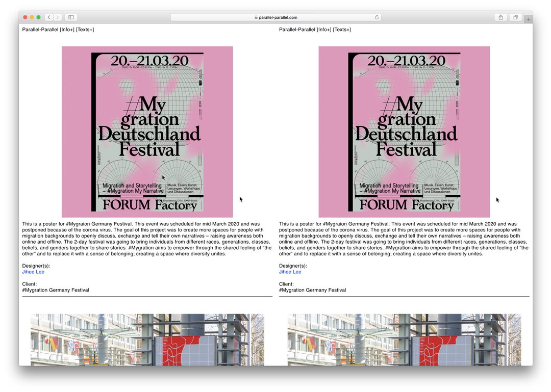The image size is (551, 392).
Task: Focus the parallel-parallel.com address field
Action: click(x=276, y=17)
